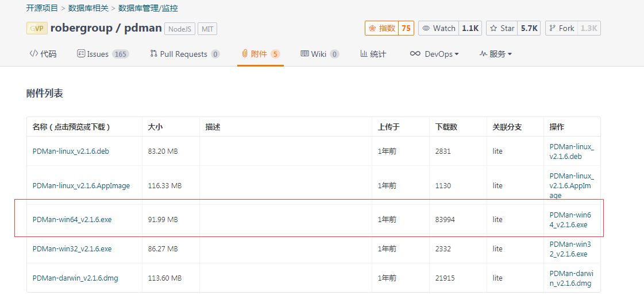Download PDMan-win32_v2.1.6.exe from name column
This screenshot has width=644, height=307.
[72, 248]
